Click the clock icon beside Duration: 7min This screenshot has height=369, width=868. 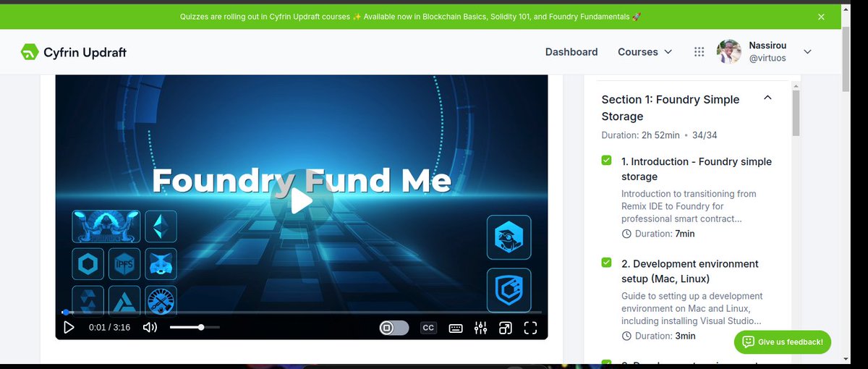click(626, 234)
